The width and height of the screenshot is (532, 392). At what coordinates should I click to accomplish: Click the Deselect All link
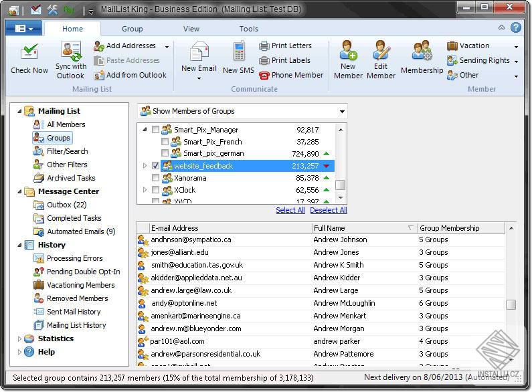(x=329, y=210)
